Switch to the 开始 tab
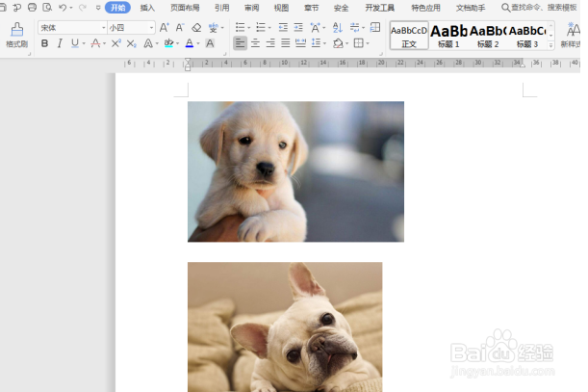This screenshot has height=392, width=588. 117,8
